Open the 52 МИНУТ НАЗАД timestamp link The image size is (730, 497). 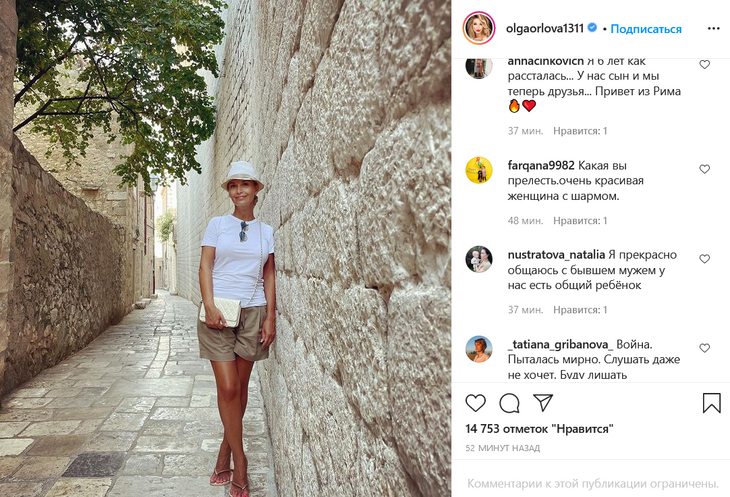[503, 448]
